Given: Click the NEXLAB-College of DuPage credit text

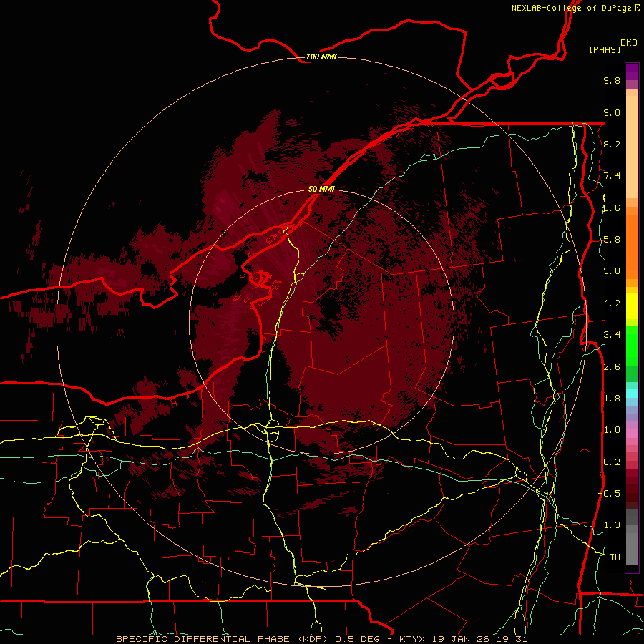Looking at the screenshot, I should pyautogui.click(x=571, y=8).
